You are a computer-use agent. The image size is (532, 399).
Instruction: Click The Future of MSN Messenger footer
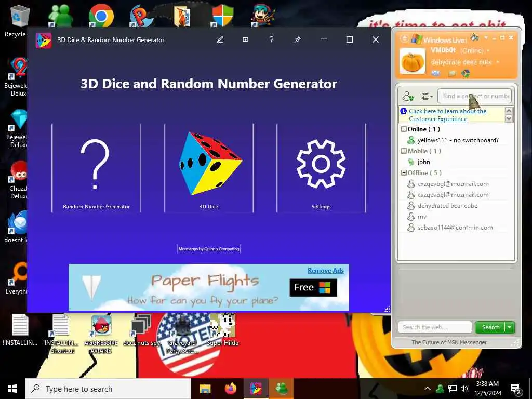tap(449, 342)
